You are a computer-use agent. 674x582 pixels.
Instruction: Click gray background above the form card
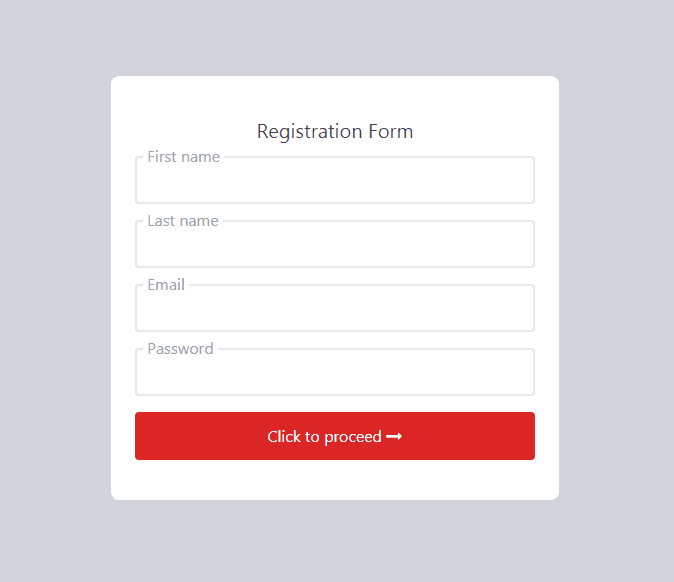click(335, 38)
